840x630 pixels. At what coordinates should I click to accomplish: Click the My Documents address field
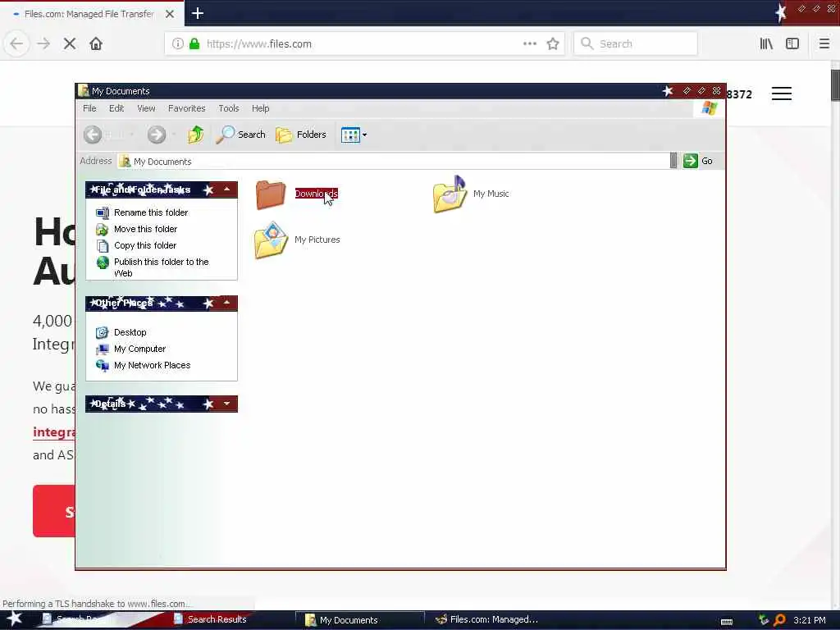394,162
